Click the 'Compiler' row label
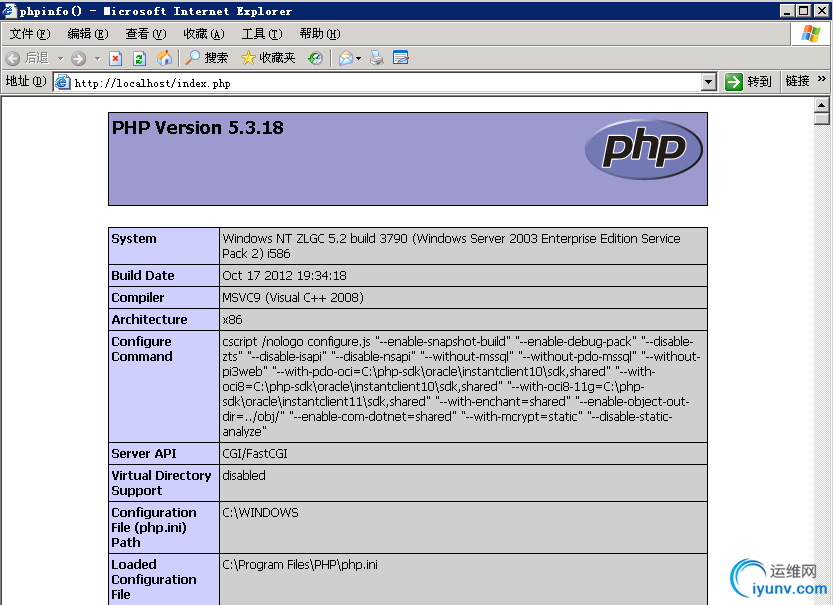Image resolution: width=833 pixels, height=605 pixels. (x=138, y=298)
